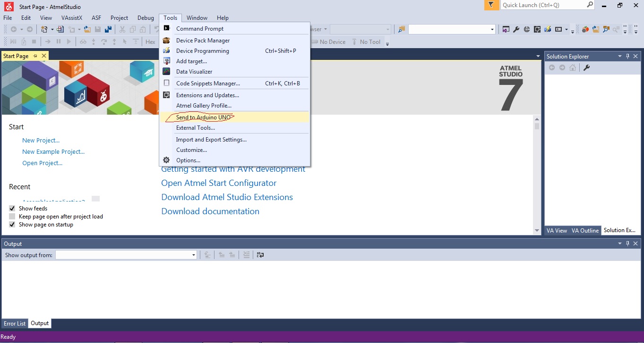Click the New Project... link
The height and width of the screenshot is (343, 644).
click(x=41, y=141)
